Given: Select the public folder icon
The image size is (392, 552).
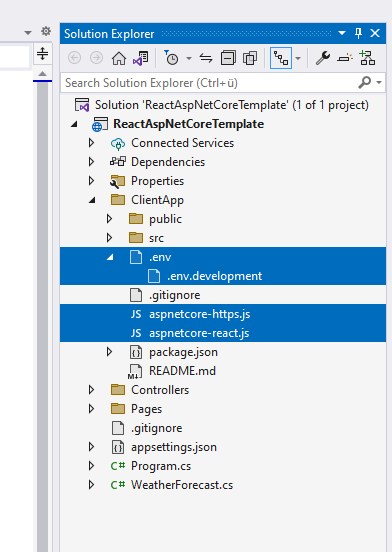Looking at the screenshot, I should (x=136, y=219).
